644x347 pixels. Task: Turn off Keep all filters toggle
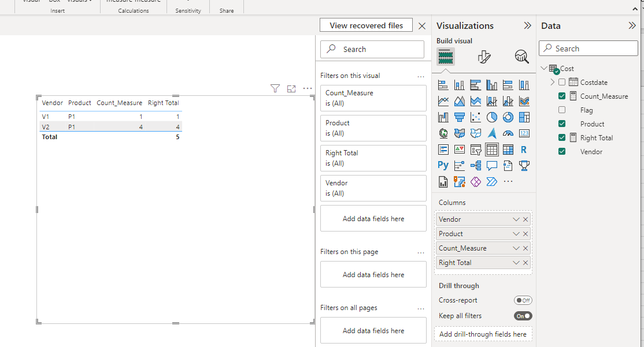(523, 316)
